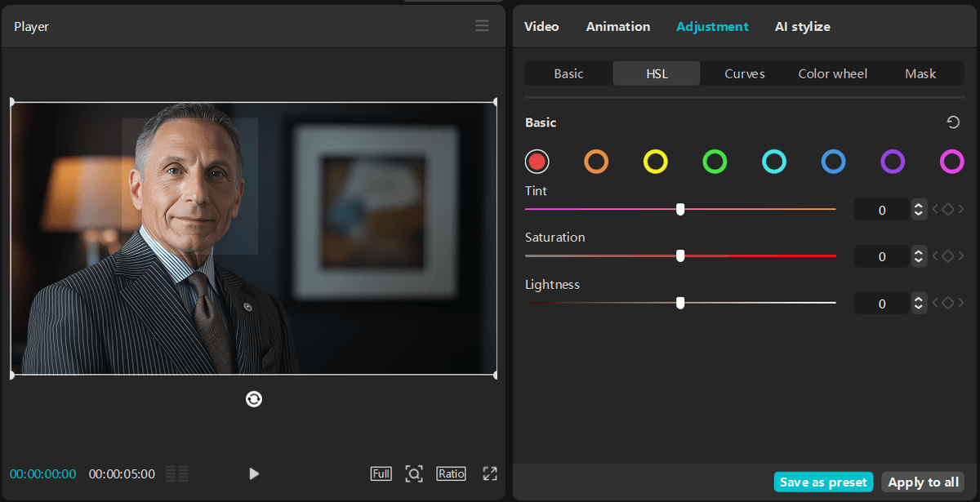Click the Lightness value input field
This screenshot has height=502, width=980.
point(882,304)
